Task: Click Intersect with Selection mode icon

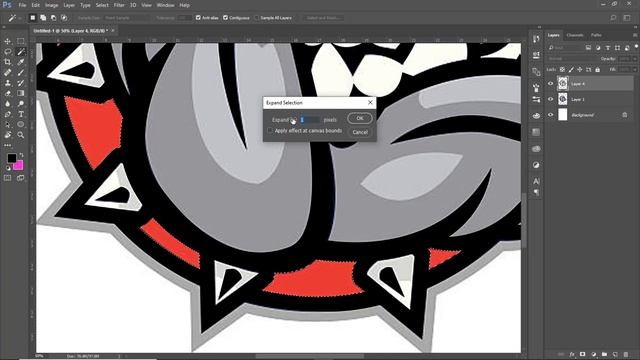Action: point(64,18)
